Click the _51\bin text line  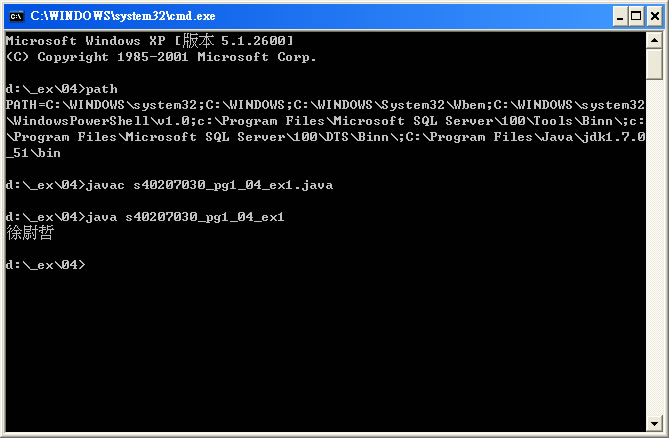(33, 153)
